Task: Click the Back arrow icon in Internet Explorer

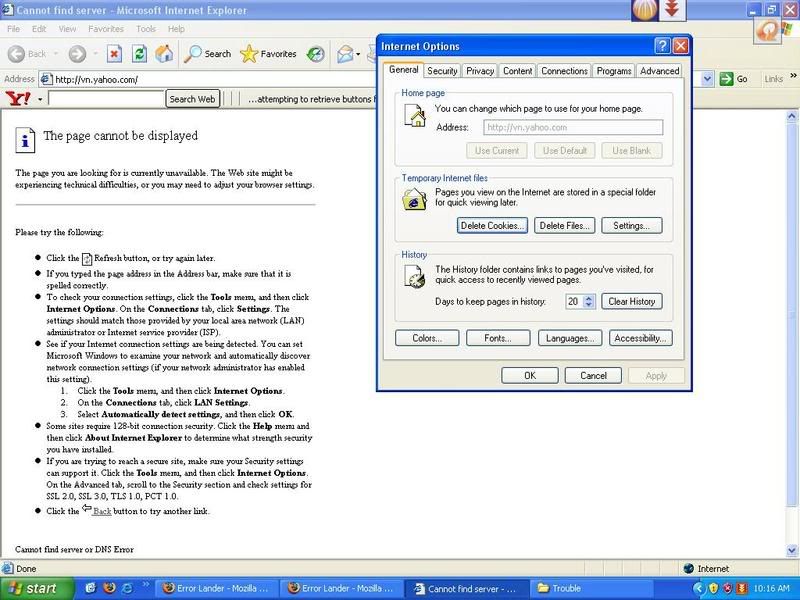Action: 16,54
